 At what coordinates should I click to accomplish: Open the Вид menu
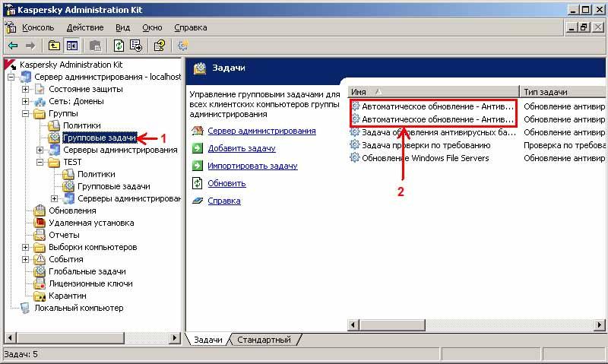point(122,27)
